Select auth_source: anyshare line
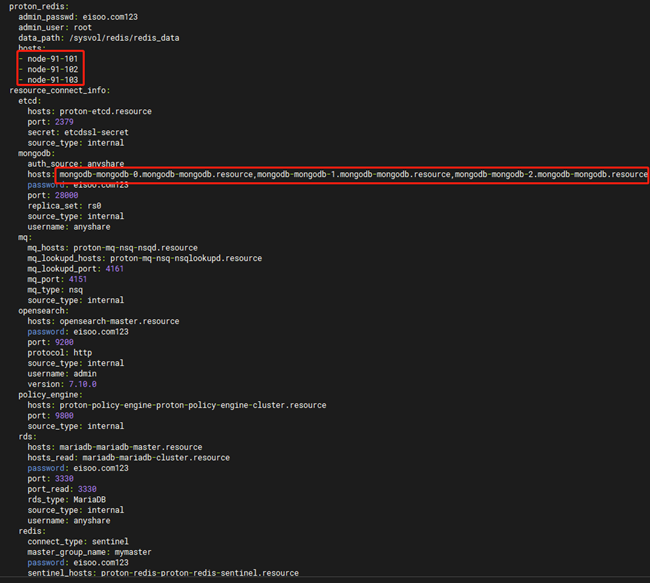The height and width of the screenshot is (583, 650). (76, 164)
